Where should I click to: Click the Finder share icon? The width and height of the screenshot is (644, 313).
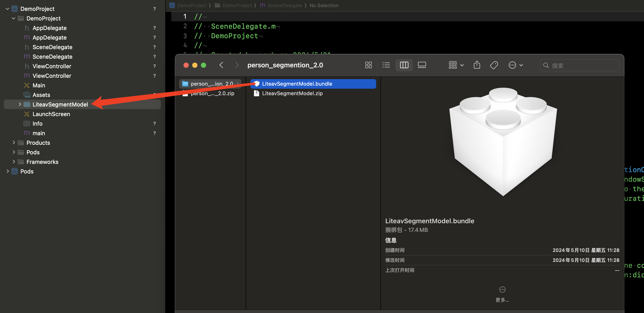tap(477, 65)
